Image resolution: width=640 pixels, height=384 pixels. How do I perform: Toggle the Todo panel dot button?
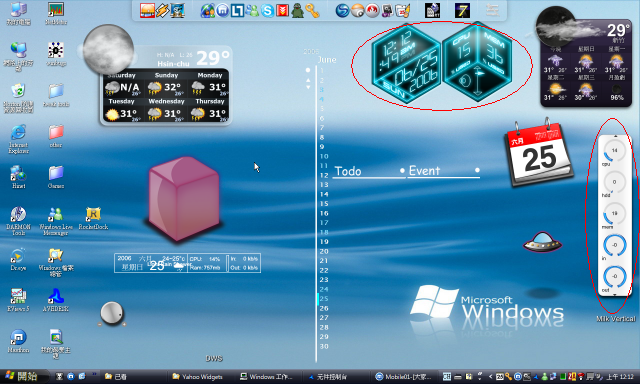coord(402,170)
